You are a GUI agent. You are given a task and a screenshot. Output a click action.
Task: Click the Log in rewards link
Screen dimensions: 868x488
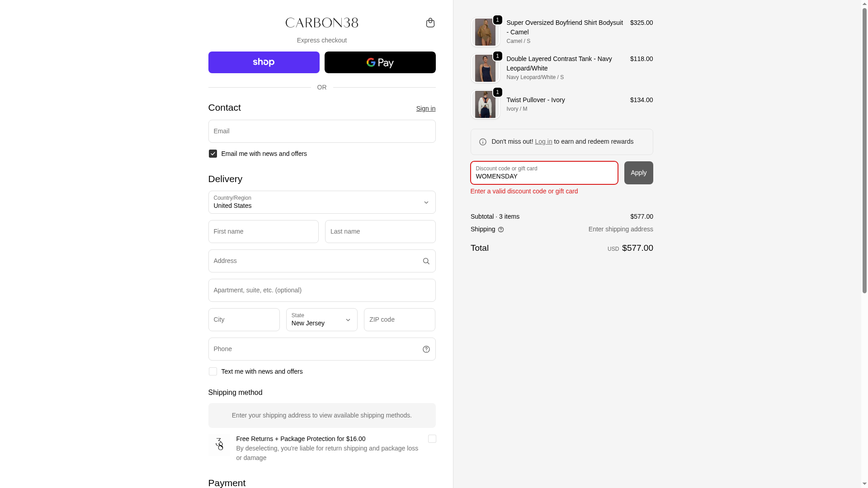tap(543, 141)
